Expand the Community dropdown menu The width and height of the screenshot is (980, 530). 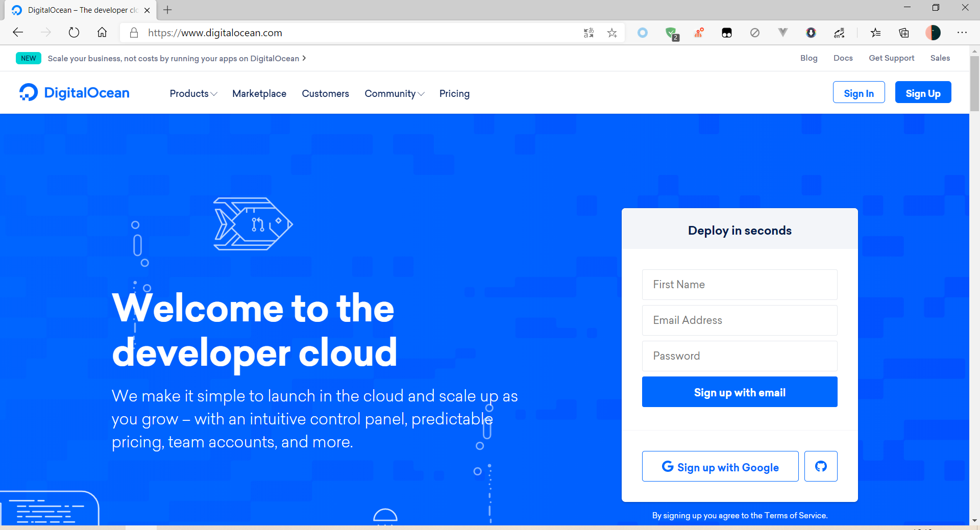click(x=395, y=93)
